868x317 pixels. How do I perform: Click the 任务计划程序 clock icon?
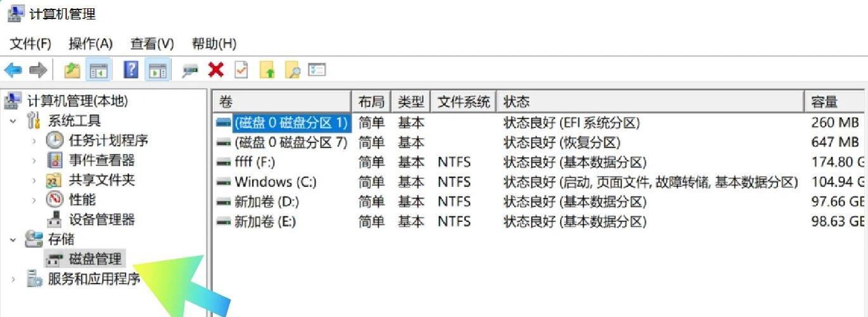(55, 141)
